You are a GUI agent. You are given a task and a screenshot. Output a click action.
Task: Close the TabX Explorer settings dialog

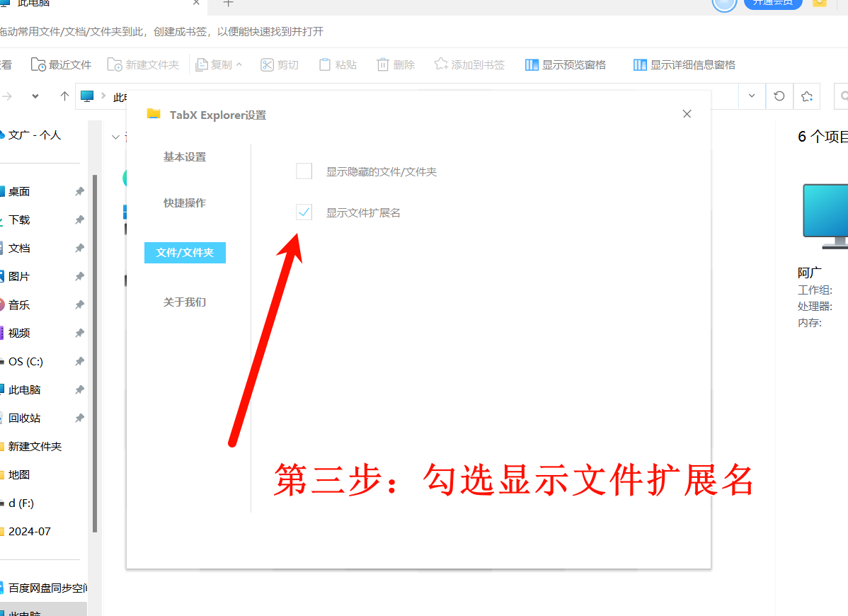coord(687,114)
